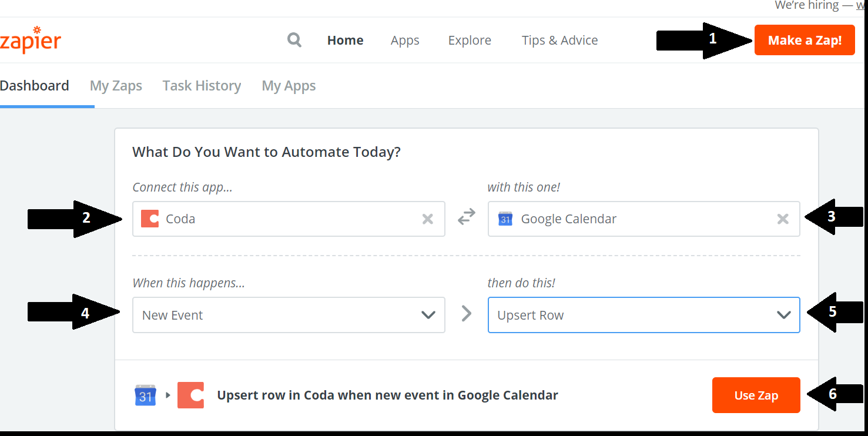Click the Google Calendar icon in the zap summary
The height and width of the screenshot is (436, 868).
tap(145, 395)
